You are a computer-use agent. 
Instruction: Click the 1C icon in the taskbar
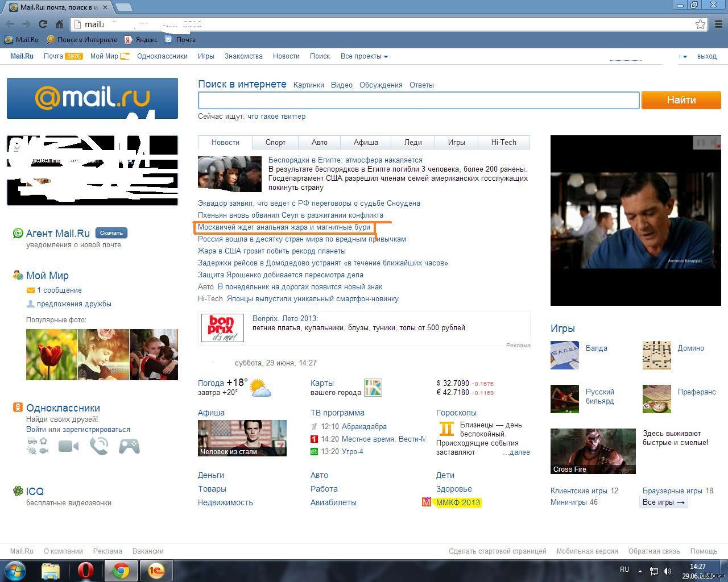156,571
